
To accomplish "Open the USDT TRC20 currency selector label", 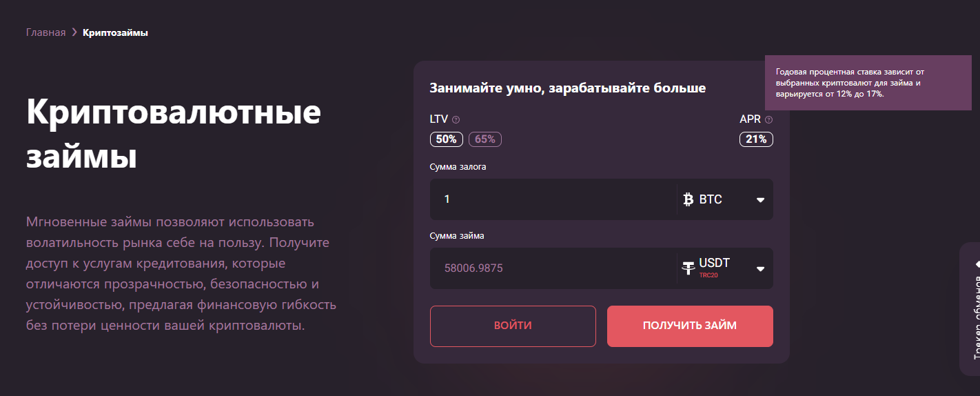I will click(x=714, y=268).
